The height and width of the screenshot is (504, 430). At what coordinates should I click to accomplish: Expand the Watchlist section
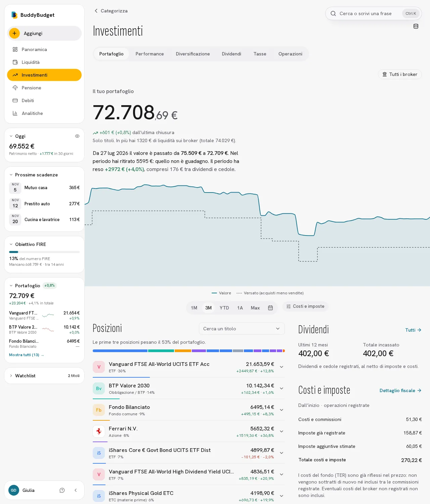[x=44, y=376]
